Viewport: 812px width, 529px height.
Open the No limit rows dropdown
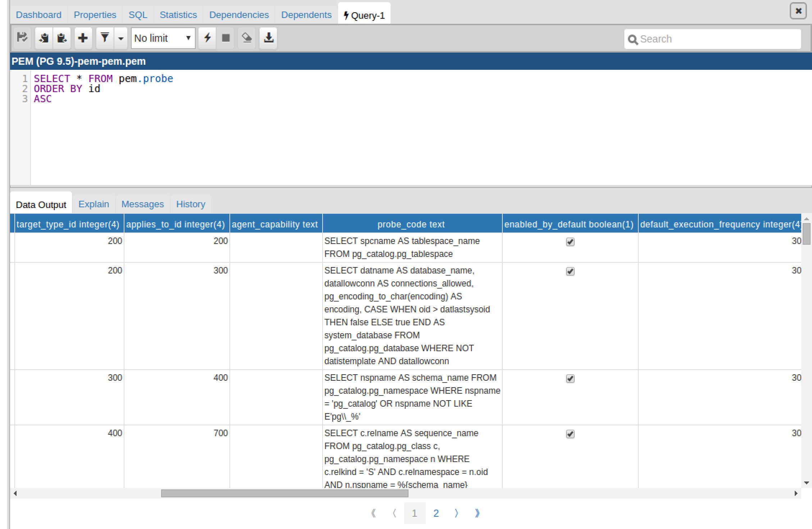click(163, 38)
